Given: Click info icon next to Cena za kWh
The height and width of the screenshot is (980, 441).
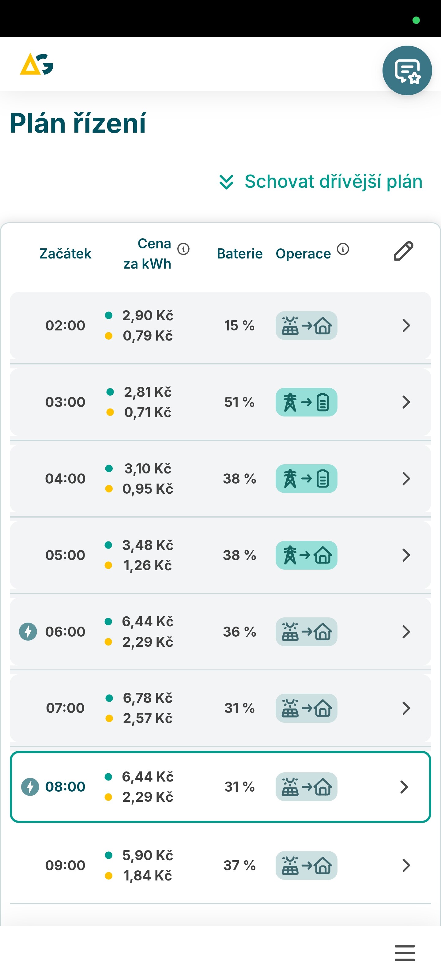Looking at the screenshot, I should coord(183,249).
